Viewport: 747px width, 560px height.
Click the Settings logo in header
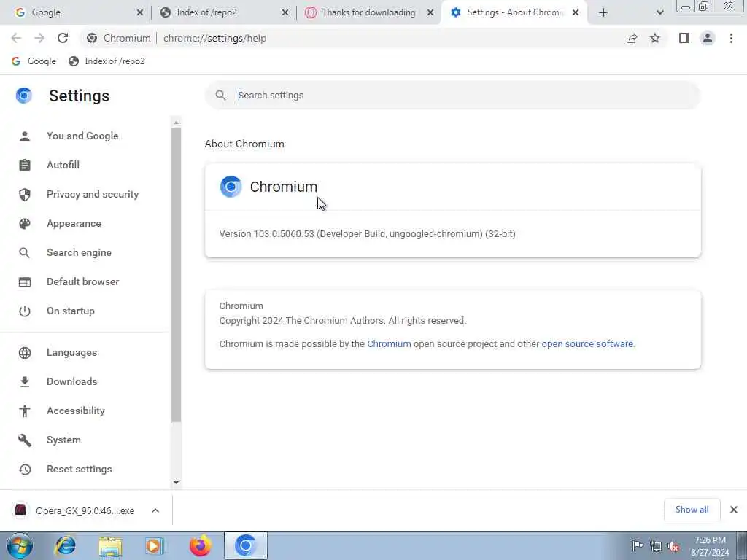(x=23, y=96)
